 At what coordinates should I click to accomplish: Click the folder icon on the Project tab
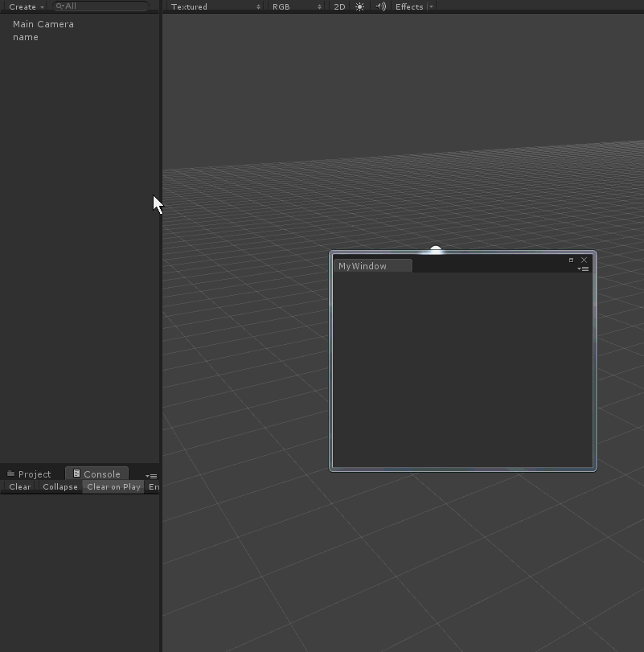tap(10, 474)
